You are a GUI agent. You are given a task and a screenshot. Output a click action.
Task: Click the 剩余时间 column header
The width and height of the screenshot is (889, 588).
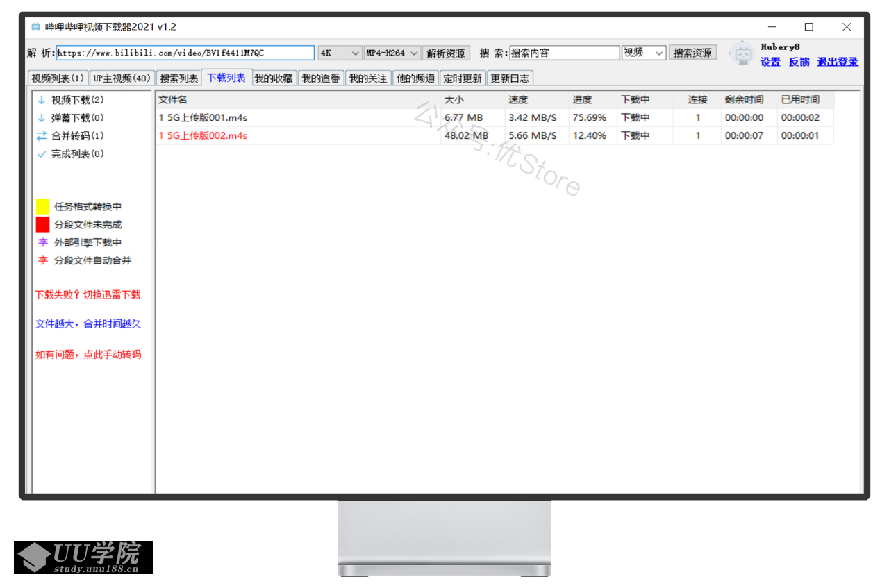pyautogui.click(x=749, y=100)
